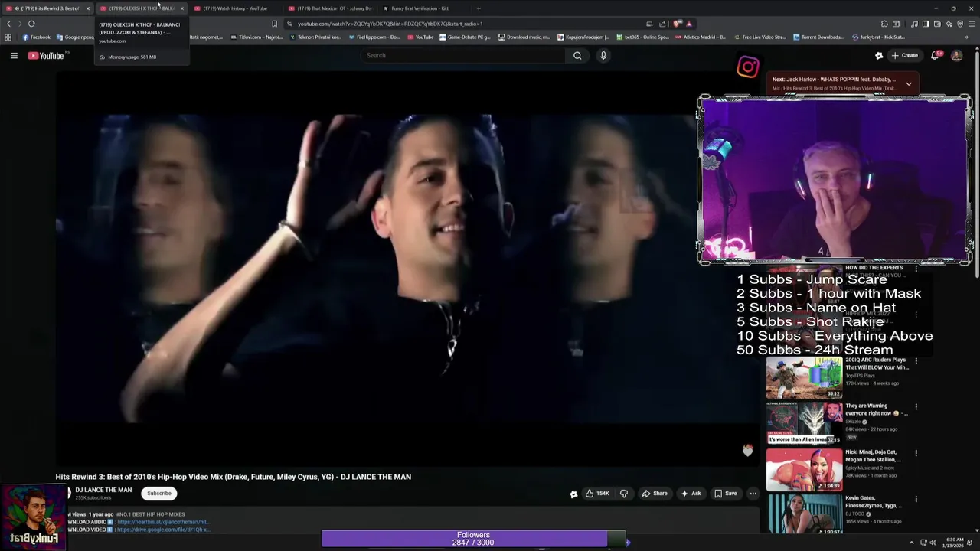Open the Kevin Gates mix thumbnail
Image resolution: width=980 pixels, height=551 pixels.
click(x=804, y=514)
